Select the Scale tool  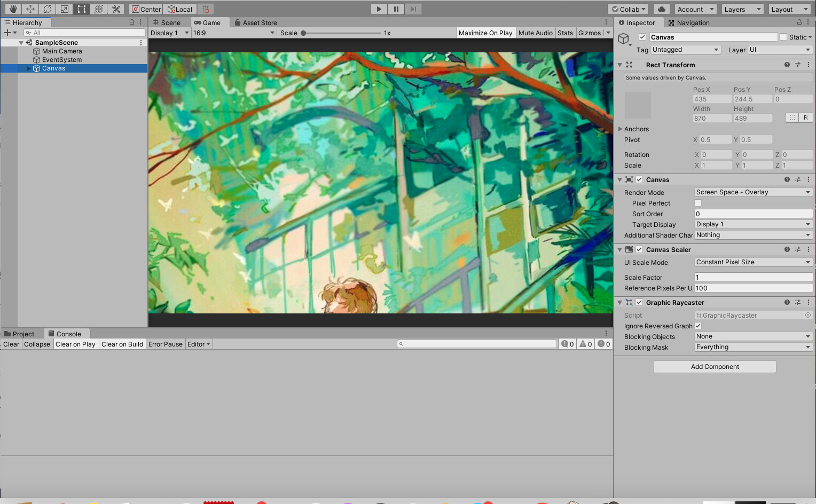coord(64,9)
